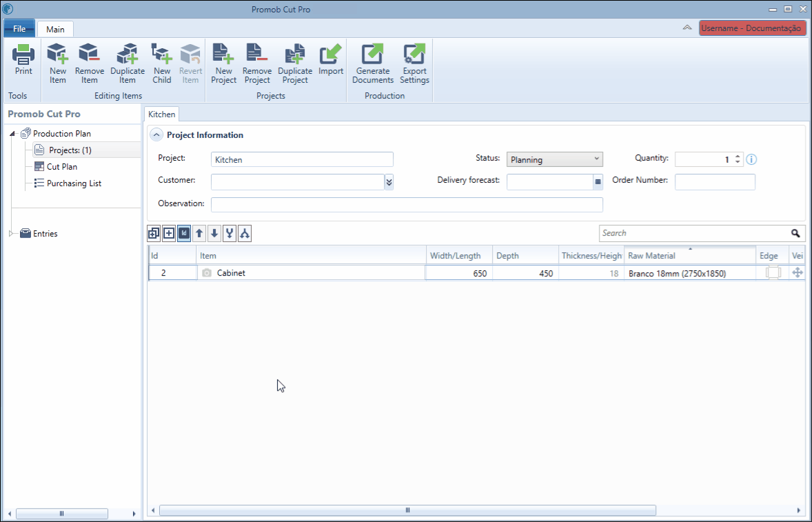Click the Project name field

[302, 159]
